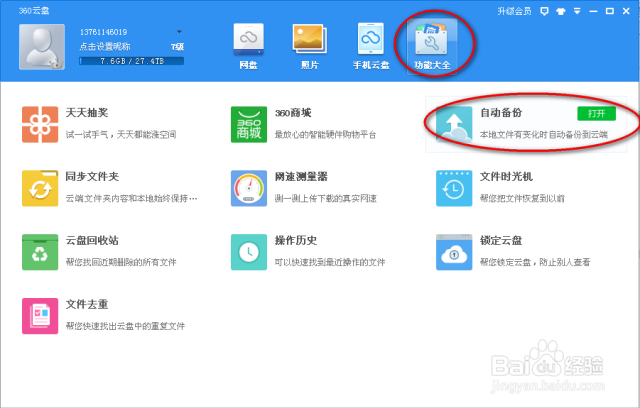Switch to the 网盘 tab
The width and height of the screenshot is (640, 408).
(x=249, y=47)
